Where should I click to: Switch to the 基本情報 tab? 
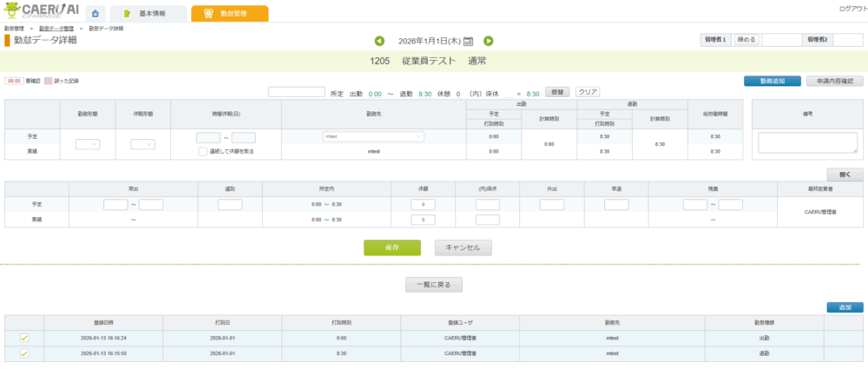(x=148, y=14)
